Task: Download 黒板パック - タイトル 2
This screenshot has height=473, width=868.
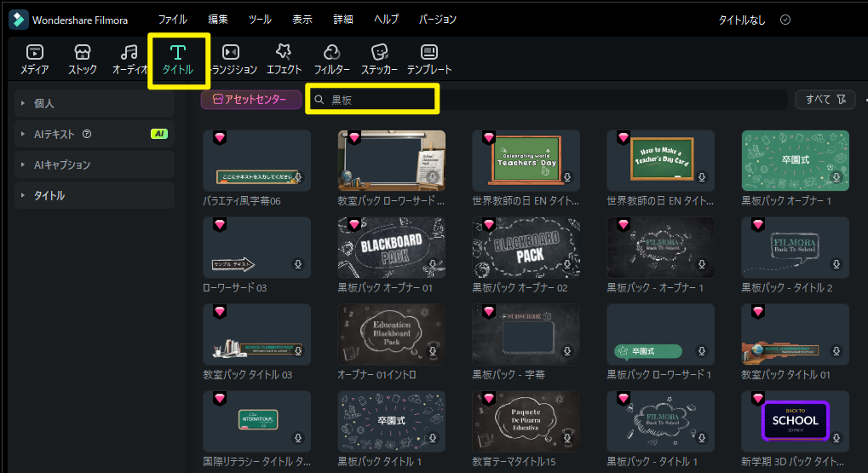Action: [x=836, y=264]
